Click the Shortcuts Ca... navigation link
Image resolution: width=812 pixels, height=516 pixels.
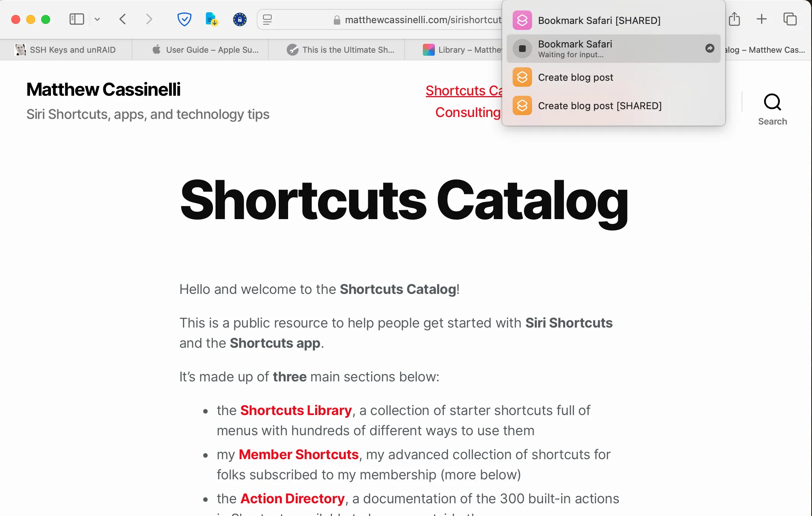click(x=463, y=91)
